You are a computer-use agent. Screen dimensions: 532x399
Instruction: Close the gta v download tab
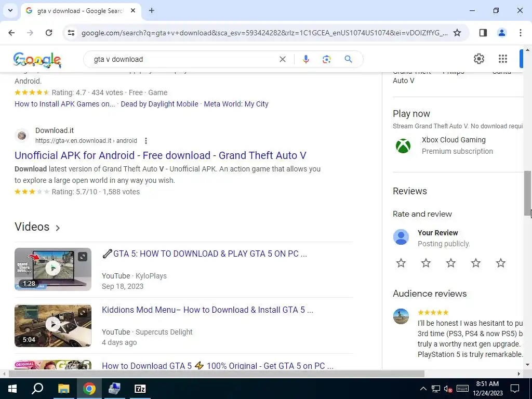pyautogui.click(x=133, y=10)
